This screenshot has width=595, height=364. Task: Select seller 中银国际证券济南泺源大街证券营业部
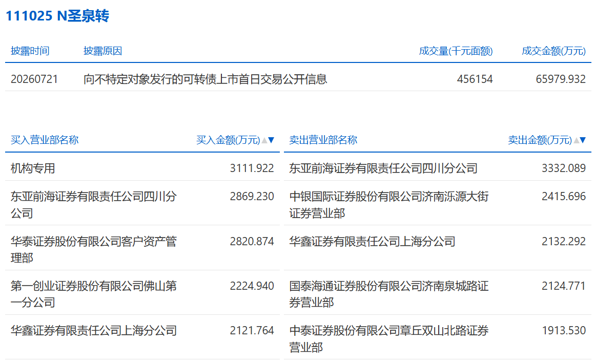389,205
